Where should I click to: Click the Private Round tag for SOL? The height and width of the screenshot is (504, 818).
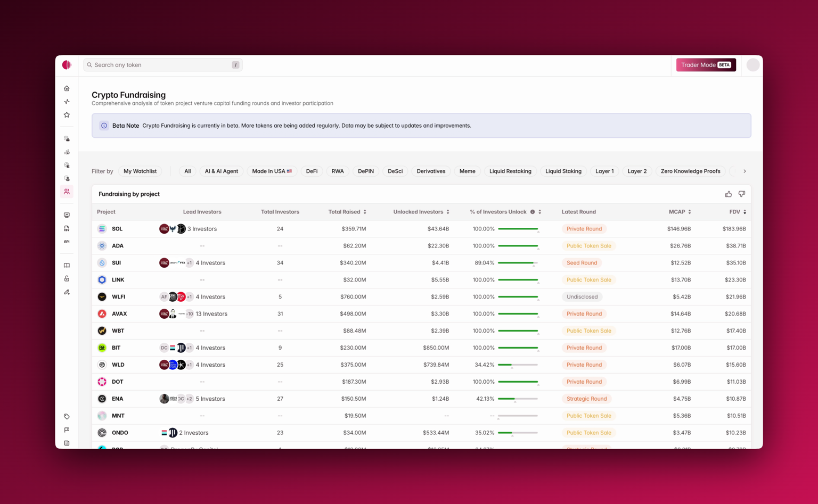(x=584, y=229)
